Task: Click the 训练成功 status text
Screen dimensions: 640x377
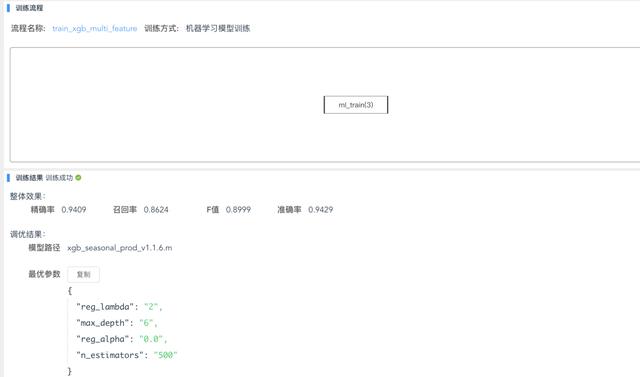Action: coord(59,177)
